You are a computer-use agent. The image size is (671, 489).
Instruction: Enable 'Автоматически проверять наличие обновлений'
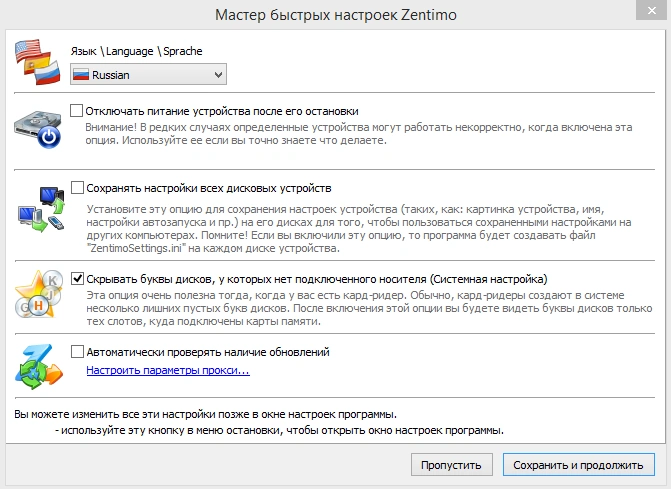click(77, 352)
